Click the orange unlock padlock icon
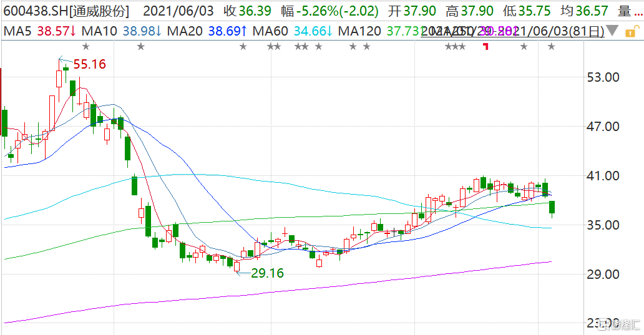The width and height of the screenshot is (644, 335). (x=632, y=31)
